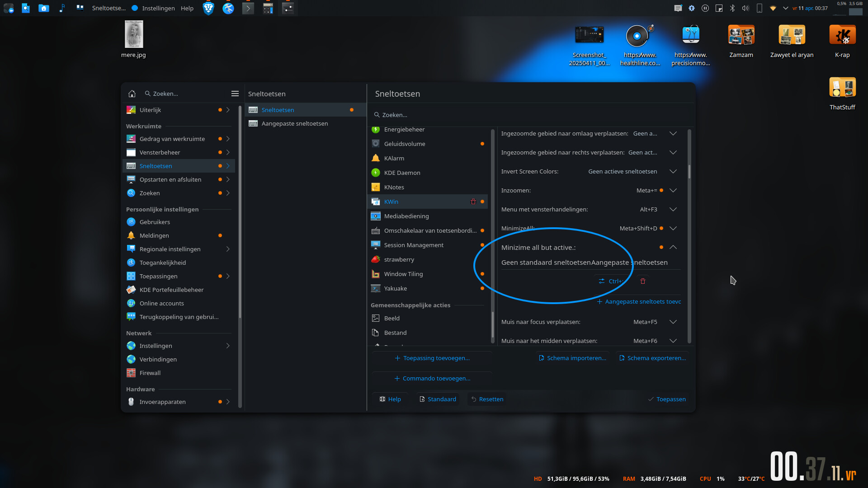Expand the Invert Screen Colors row
The height and width of the screenshot is (488, 868).
click(673, 171)
